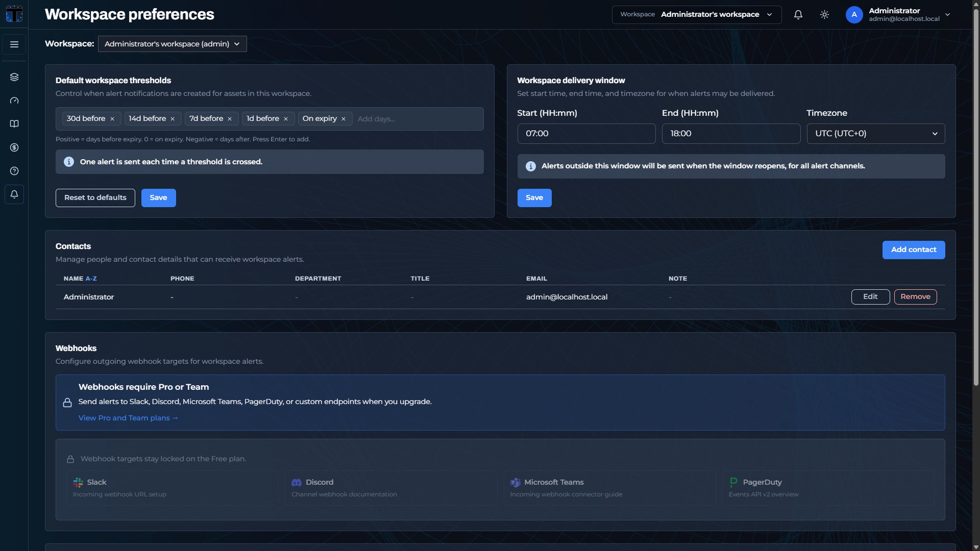Open the bell alerts sidebar icon
The width and height of the screenshot is (980, 551).
pos(14,194)
